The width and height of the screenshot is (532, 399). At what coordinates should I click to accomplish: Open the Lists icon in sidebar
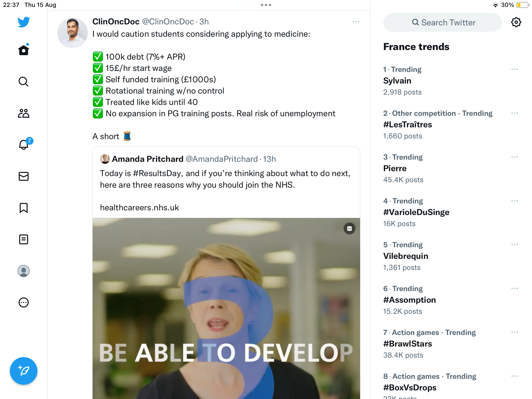point(24,239)
